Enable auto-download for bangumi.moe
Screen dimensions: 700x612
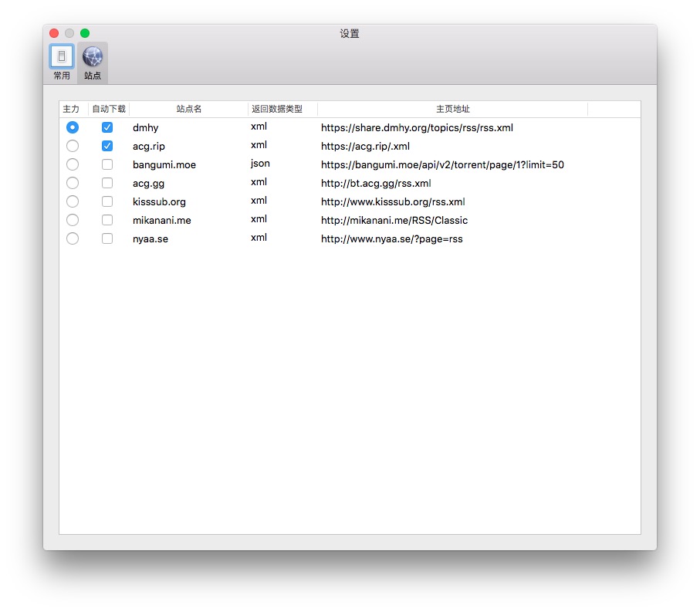[x=107, y=164]
